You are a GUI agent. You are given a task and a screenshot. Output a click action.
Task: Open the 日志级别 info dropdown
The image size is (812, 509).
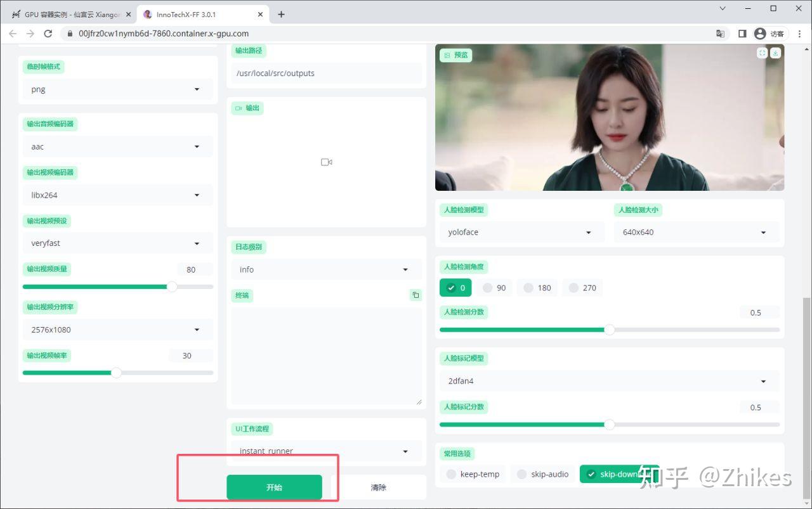pyautogui.click(x=327, y=269)
